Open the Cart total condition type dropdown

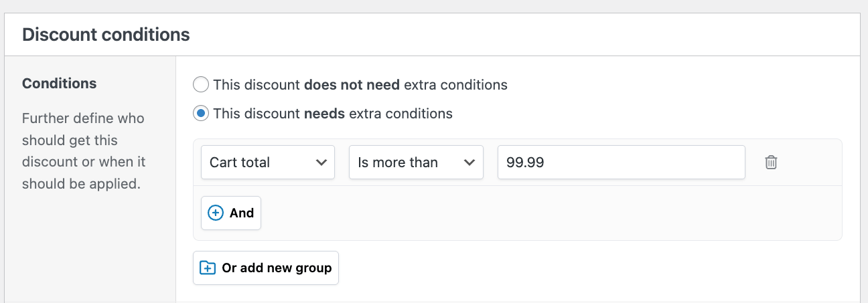tap(267, 163)
